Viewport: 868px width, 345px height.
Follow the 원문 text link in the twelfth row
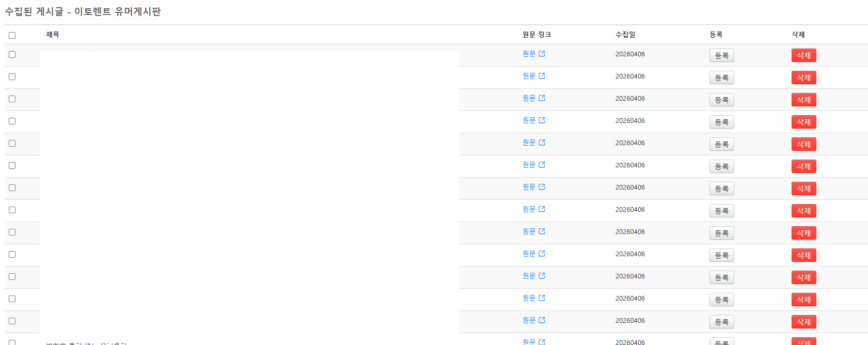[x=529, y=298]
